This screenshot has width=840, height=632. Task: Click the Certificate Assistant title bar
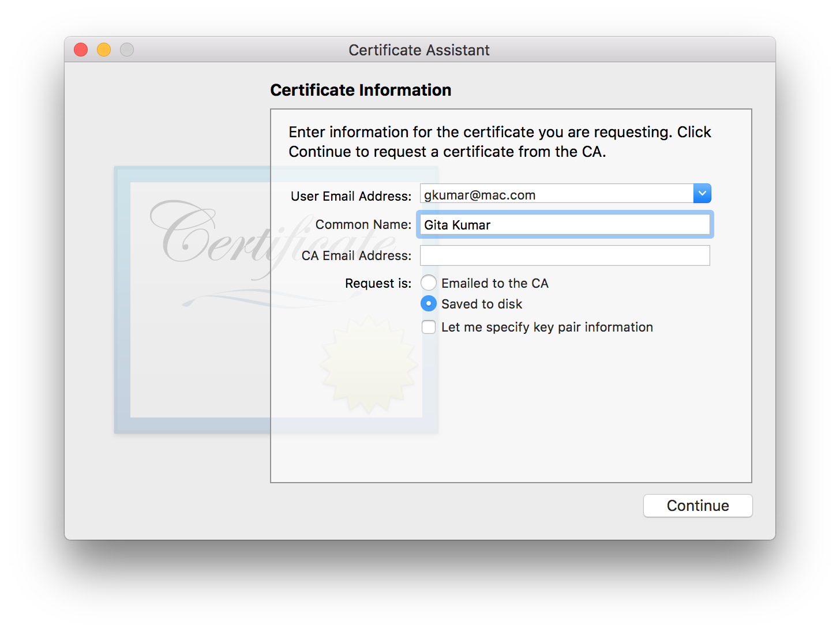419,50
